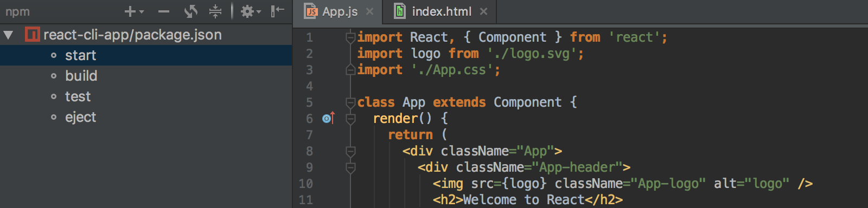Select the eject npm script
This screenshot has width=868, height=208.
click(146, 117)
